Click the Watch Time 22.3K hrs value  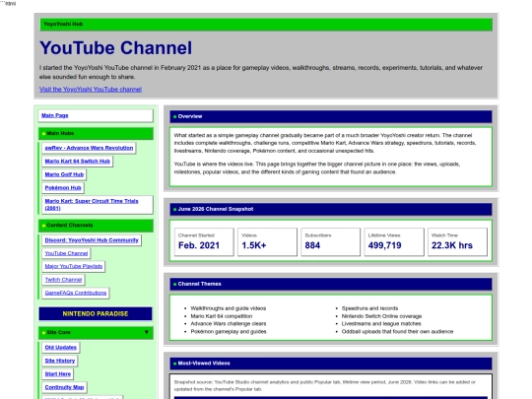pyautogui.click(x=451, y=245)
